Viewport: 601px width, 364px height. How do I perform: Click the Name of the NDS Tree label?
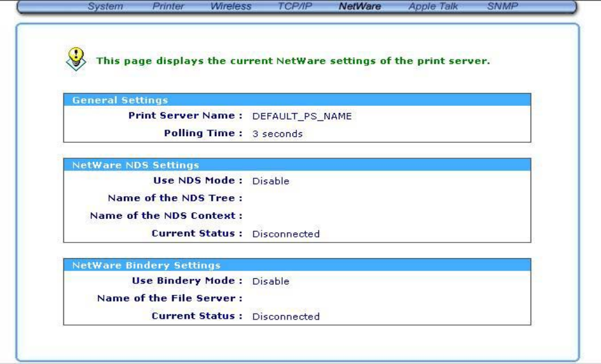[x=175, y=198]
